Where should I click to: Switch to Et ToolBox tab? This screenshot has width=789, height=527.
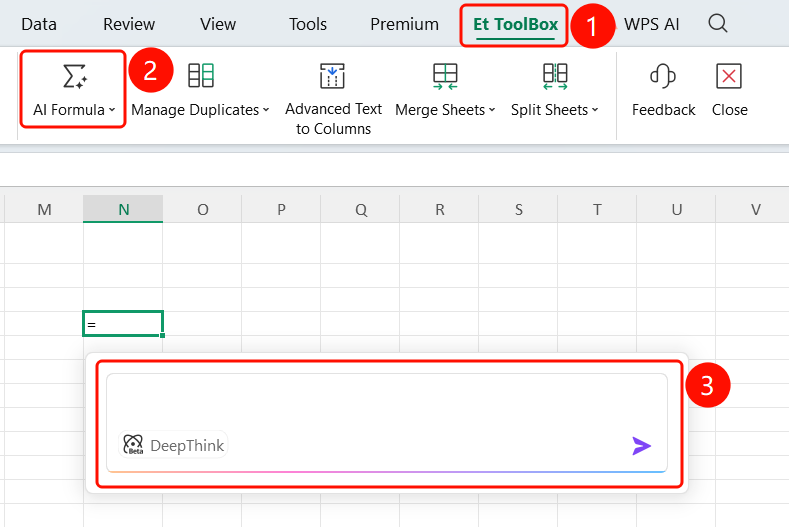click(x=515, y=24)
